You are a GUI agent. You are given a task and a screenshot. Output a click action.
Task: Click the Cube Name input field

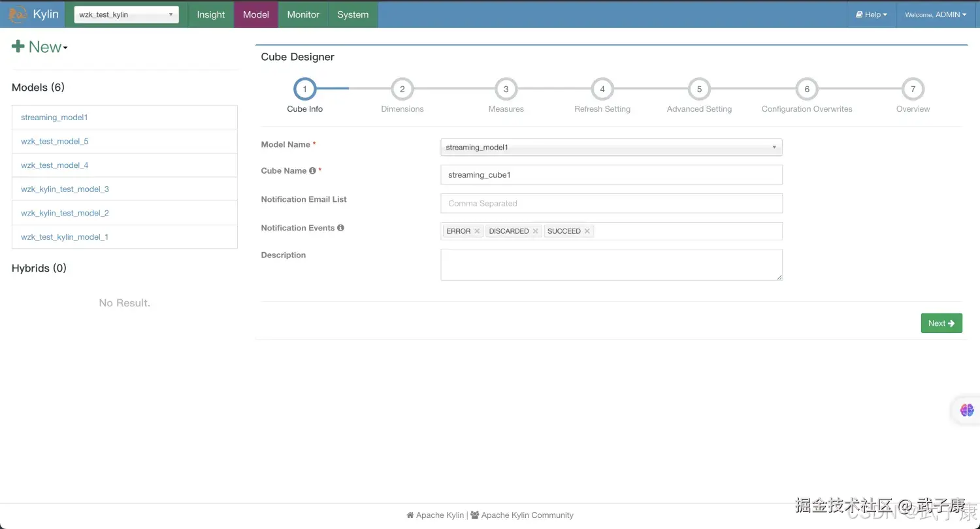point(612,175)
